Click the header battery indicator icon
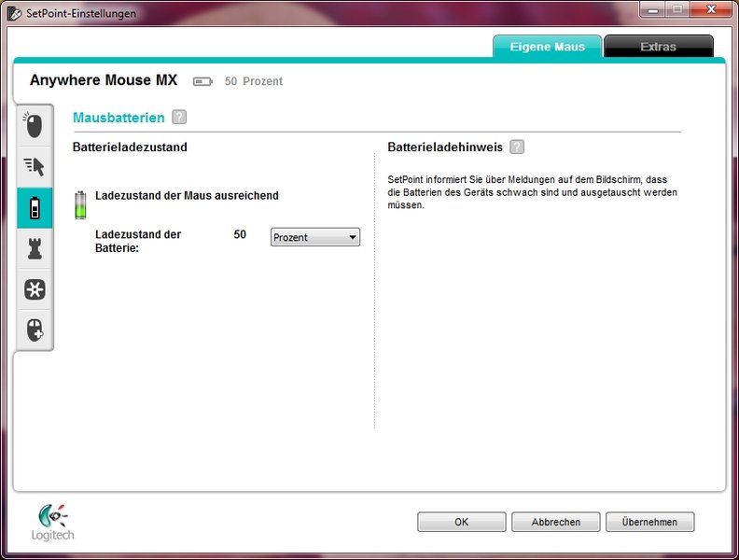The width and height of the screenshot is (739, 560). (x=202, y=81)
